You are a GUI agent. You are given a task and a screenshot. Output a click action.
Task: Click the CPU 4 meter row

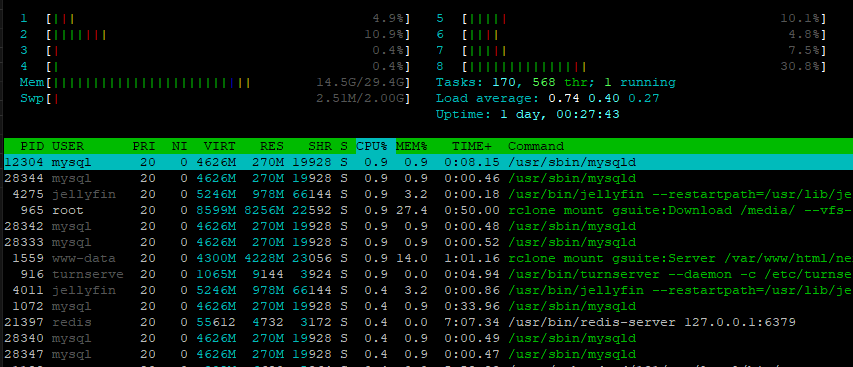(x=215, y=66)
